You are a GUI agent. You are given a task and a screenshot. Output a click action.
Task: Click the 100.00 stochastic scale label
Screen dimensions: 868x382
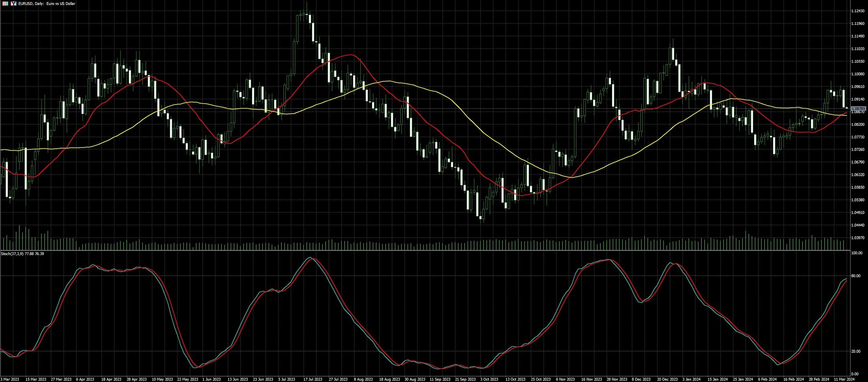(857, 253)
